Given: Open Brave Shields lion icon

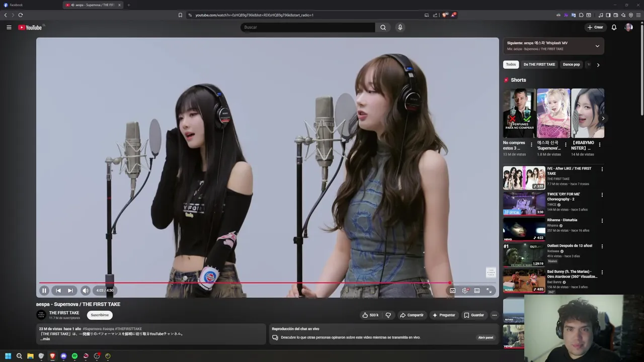Looking at the screenshot, I should point(445,15).
